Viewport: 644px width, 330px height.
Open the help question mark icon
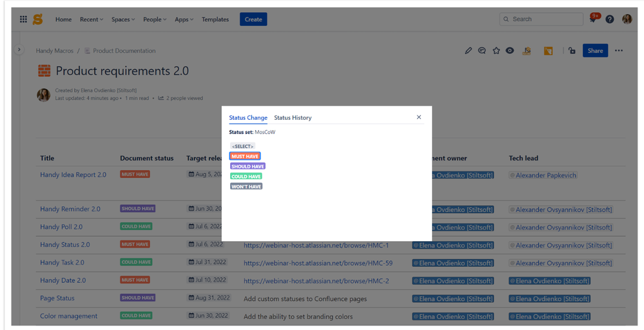[610, 19]
